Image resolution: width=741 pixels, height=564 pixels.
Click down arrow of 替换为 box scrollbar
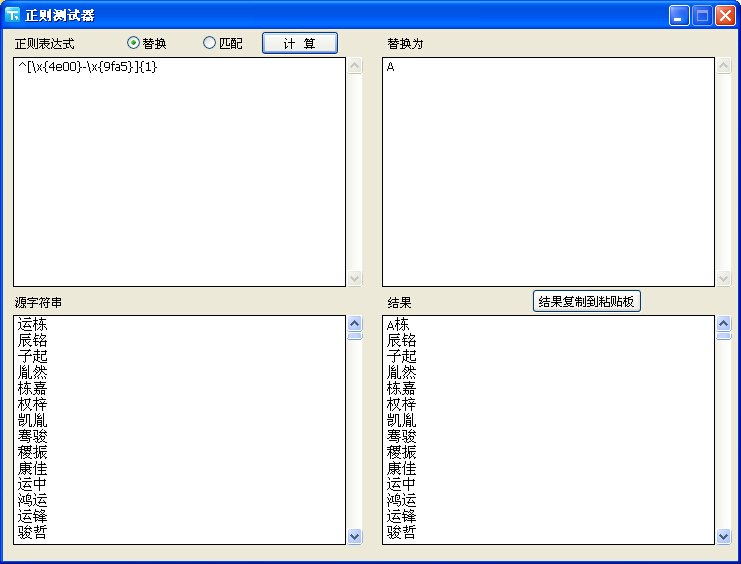point(724,278)
